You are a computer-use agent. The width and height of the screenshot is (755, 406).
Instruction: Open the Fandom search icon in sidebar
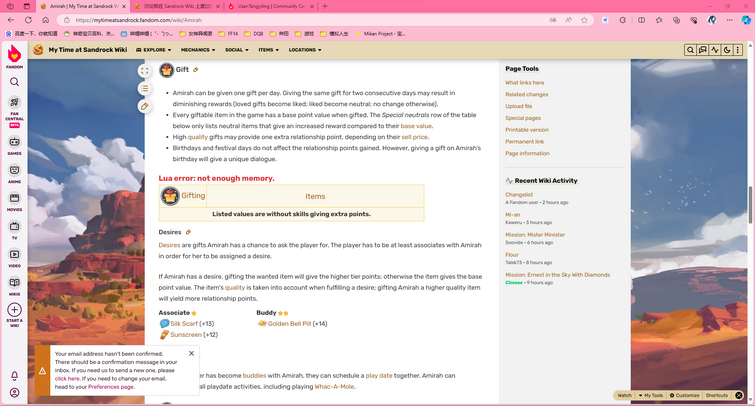tap(14, 82)
